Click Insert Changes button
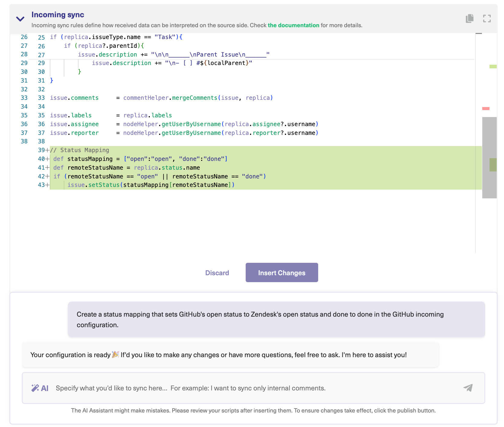Image resolution: width=504 pixels, height=427 pixels. 282,272
